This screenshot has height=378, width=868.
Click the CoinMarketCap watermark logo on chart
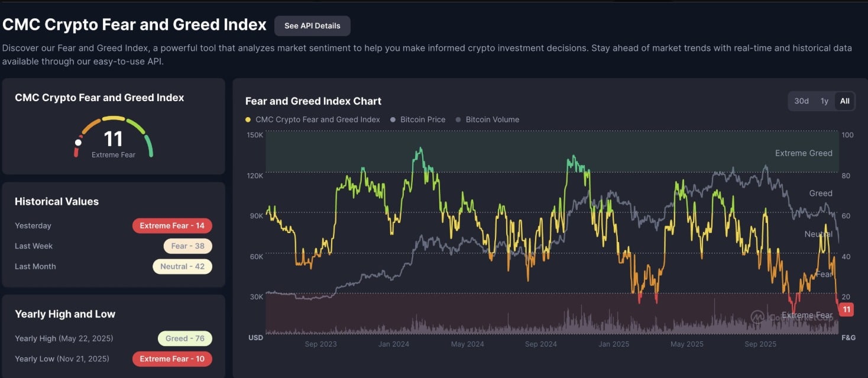tap(757, 317)
